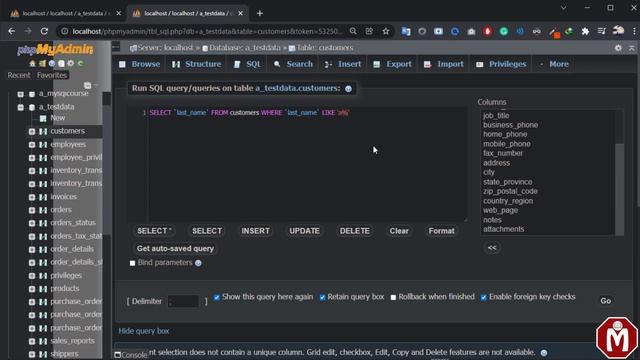This screenshot has height=360, width=640.
Task: Expand the customers table node
Action: tap(32, 131)
